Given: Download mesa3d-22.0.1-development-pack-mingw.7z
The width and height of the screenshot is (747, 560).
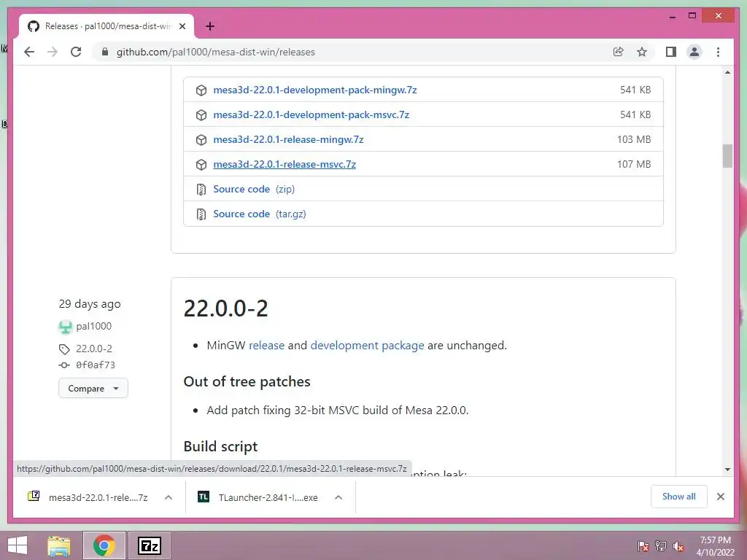Looking at the screenshot, I should tap(315, 90).
